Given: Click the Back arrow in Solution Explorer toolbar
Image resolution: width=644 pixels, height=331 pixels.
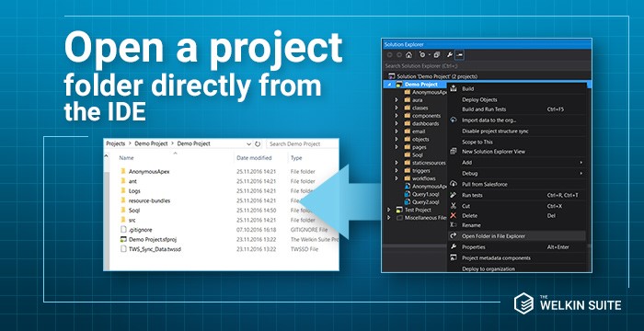Looking at the screenshot, I should (x=389, y=55).
